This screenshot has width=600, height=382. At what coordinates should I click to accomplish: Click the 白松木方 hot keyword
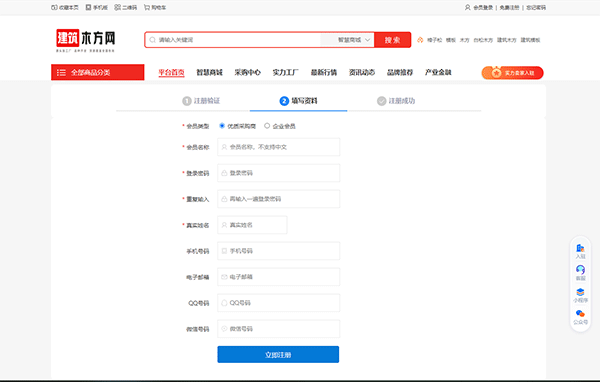[x=483, y=40]
